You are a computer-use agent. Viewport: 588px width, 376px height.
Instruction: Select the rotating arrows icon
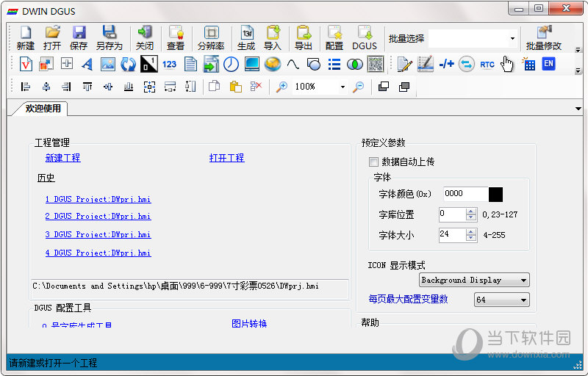pyautogui.click(x=128, y=65)
